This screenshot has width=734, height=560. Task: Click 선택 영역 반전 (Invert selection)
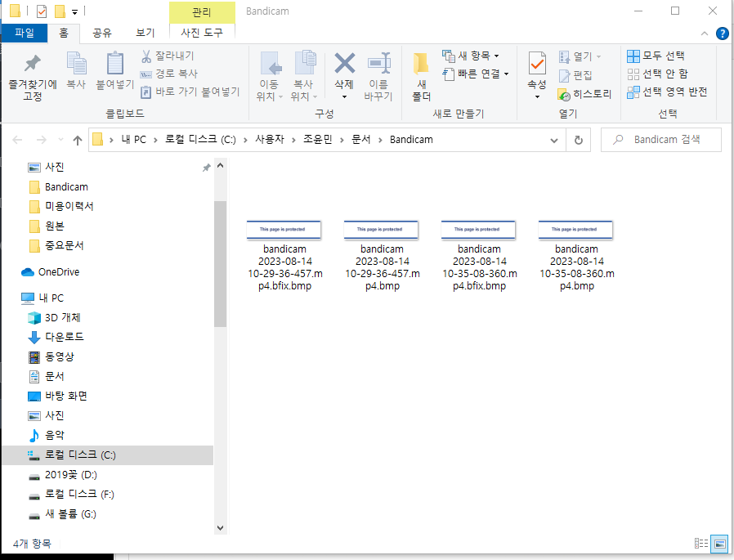(x=667, y=92)
